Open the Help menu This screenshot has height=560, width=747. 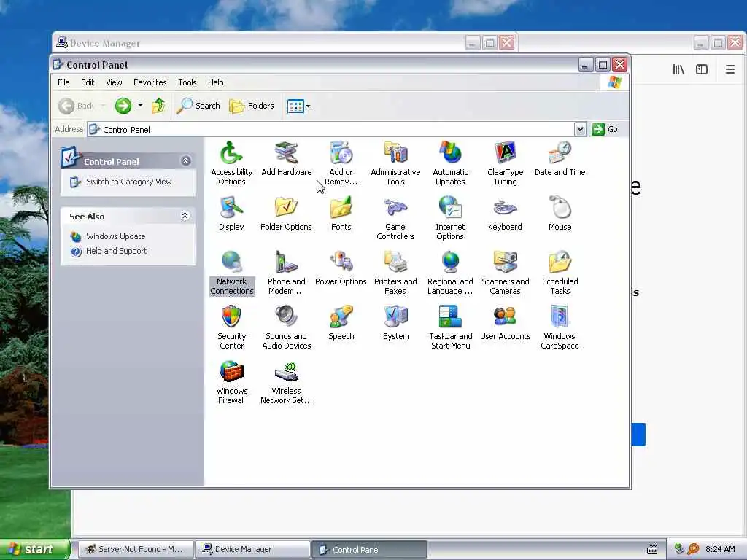click(x=215, y=82)
